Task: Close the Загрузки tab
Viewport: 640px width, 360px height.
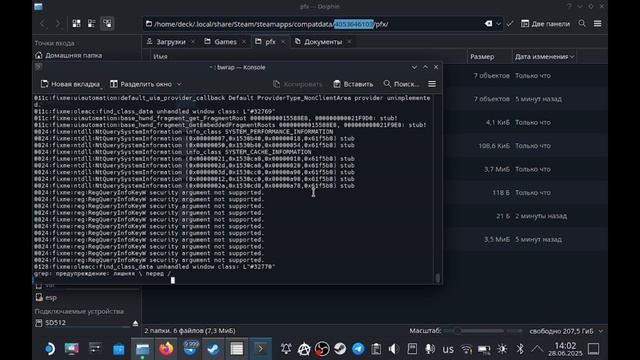Action: (x=193, y=42)
